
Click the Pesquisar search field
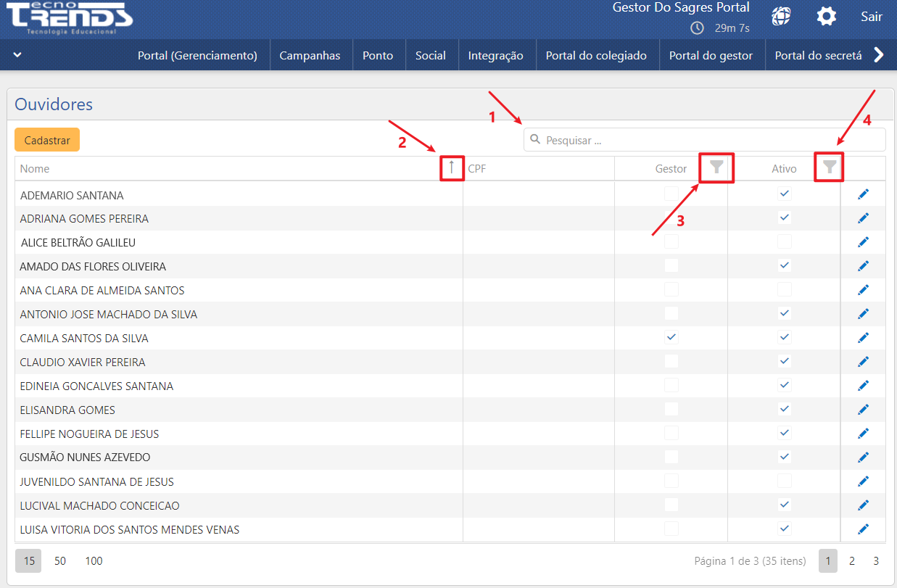pos(703,140)
